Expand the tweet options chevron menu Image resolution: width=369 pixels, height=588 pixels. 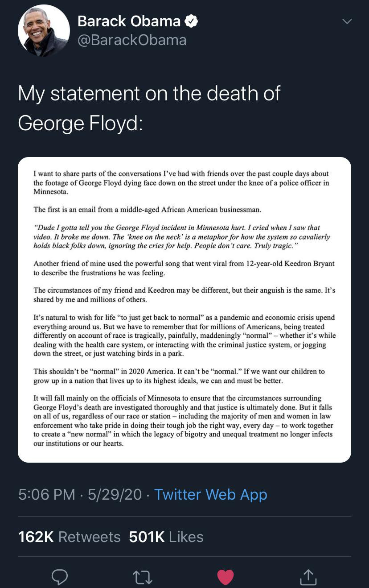(x=347, y=21)
